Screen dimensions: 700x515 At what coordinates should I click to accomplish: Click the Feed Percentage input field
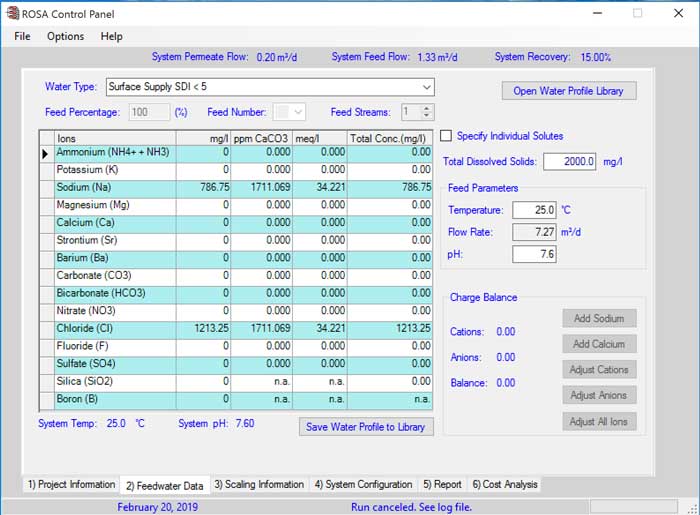point(150,112)
